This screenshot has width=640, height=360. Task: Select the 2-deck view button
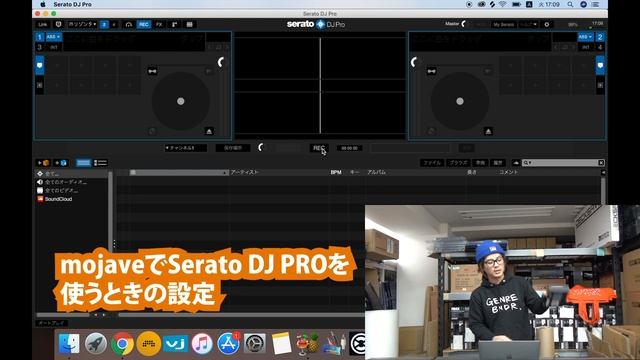(104, 24)
